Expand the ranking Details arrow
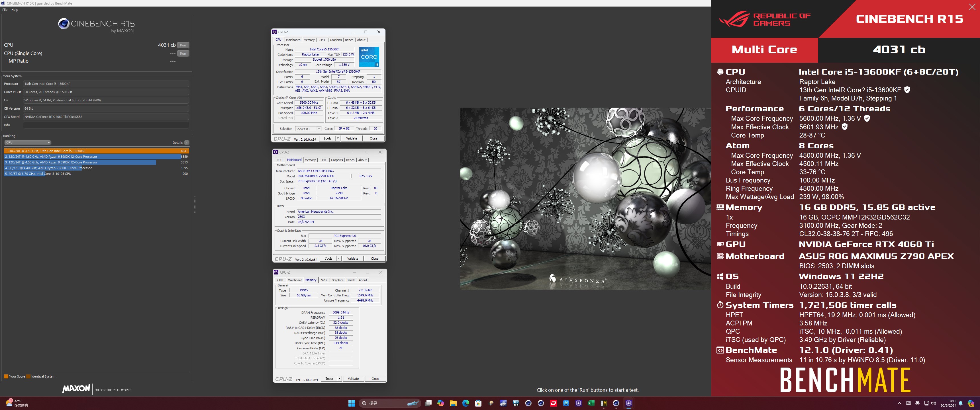 [187, 143]
